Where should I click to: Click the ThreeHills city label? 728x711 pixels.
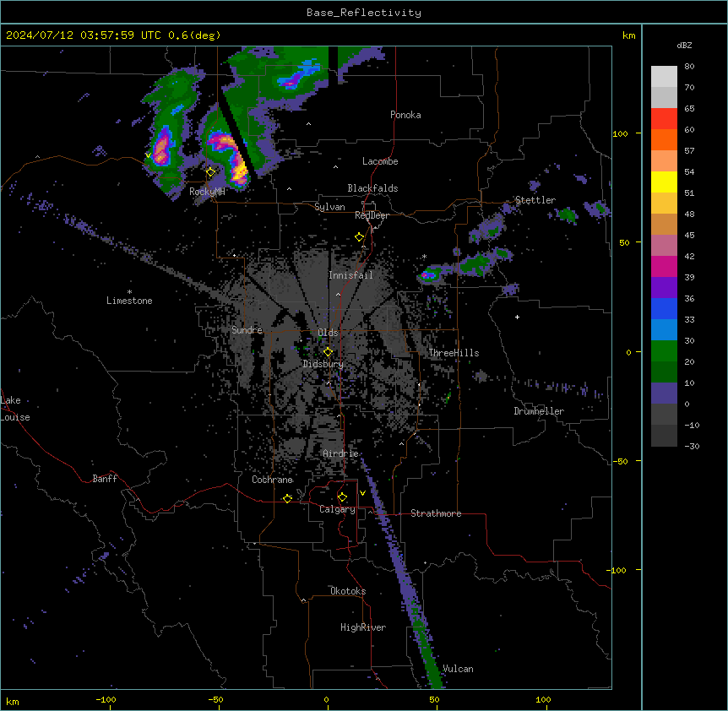454,353
